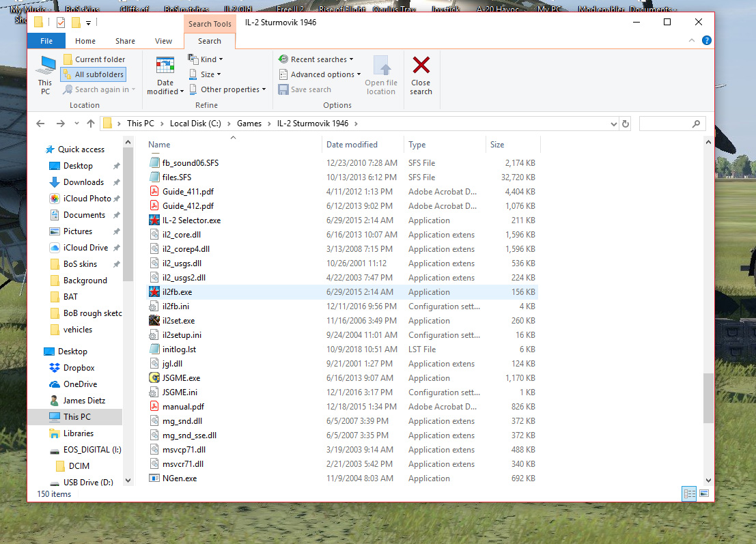The width and height of the screenshot is (756, 544).
Task: Open the Size filter dropdown
Action: (206, 74)
